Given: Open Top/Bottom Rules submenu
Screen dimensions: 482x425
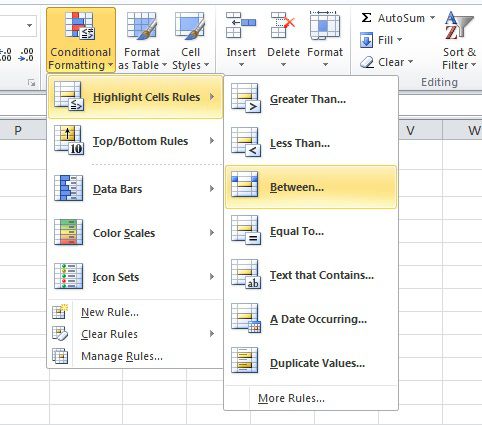Looking at the screenshot, I should coord(135,141).
